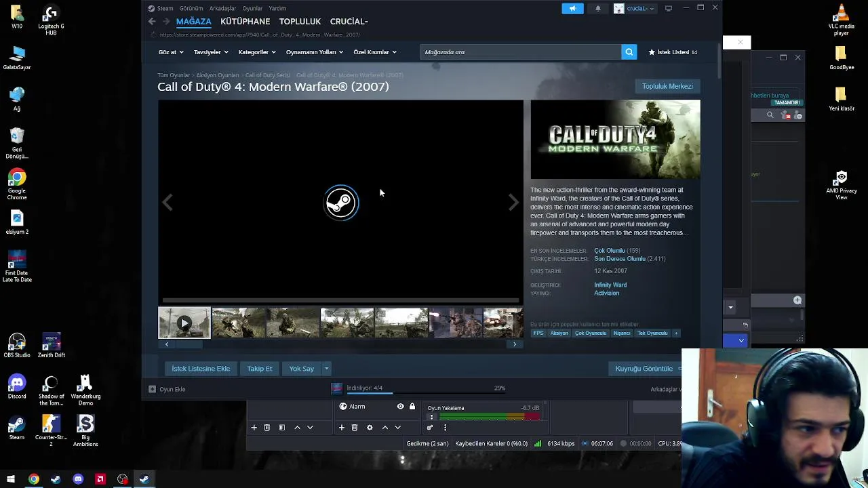
Task: Show previous screenshot with left arrow in media viewer
Action: [x=167, y=202]
